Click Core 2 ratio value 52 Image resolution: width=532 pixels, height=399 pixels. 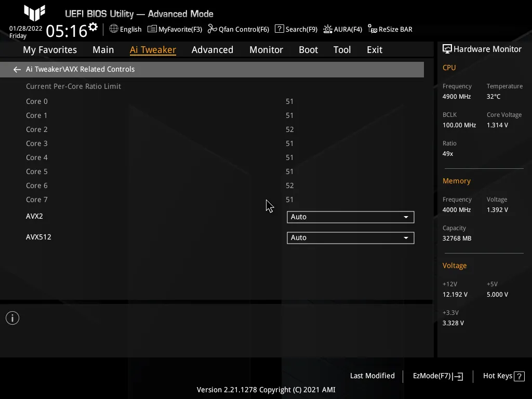[289, 129]
